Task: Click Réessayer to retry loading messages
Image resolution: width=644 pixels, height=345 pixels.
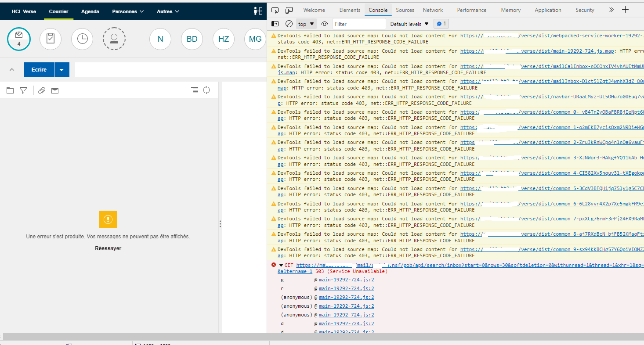Action: tap(108, 248)
